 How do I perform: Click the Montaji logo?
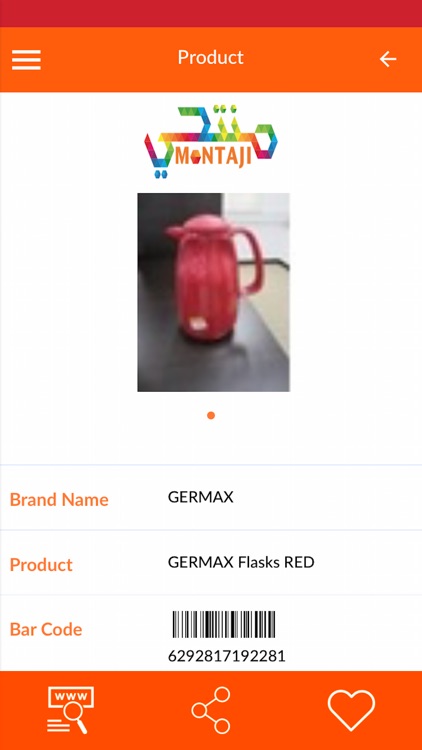[211, 141]
